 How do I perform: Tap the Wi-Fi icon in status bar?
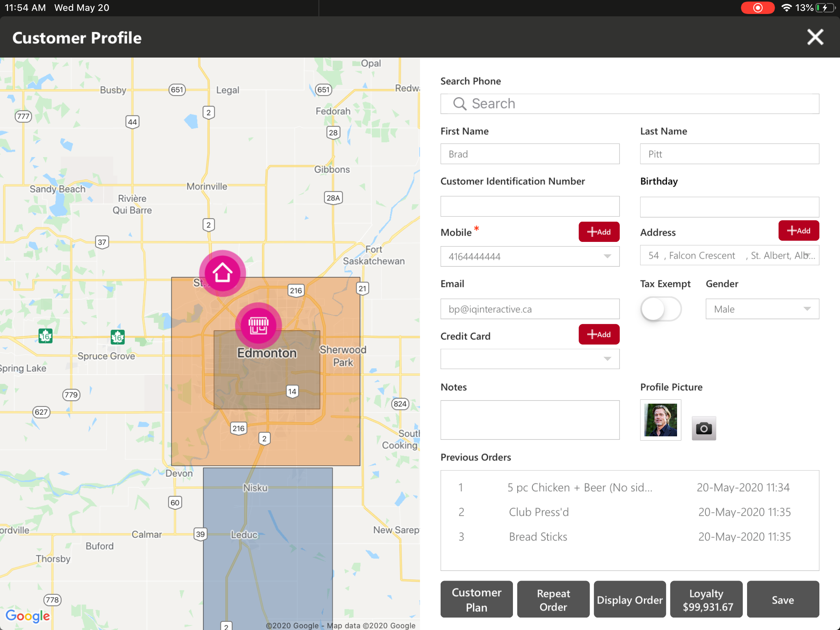coord(787,8)
